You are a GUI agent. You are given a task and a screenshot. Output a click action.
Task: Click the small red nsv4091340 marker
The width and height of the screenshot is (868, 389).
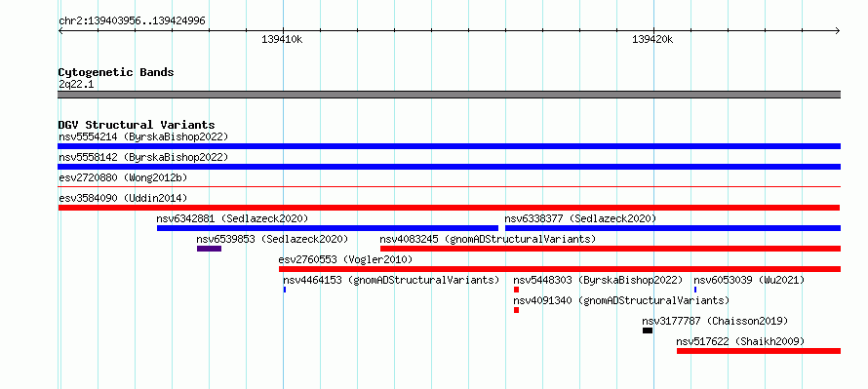coord(517,310)
